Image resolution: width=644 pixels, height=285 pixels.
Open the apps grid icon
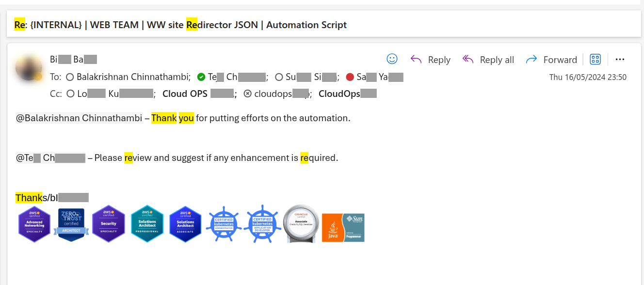[595, 59]
